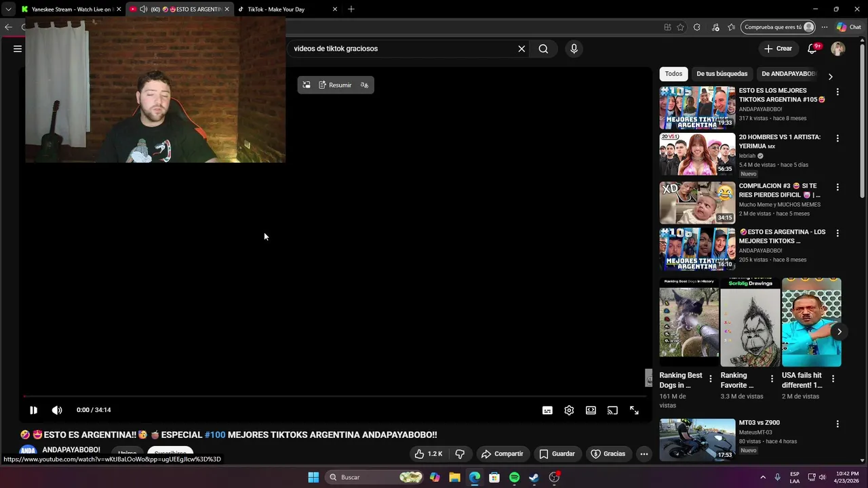Open options for 20 HOMBRES VS 1 ARTISTA
The width and height of the screenshot is (868, 488).
(837, 138)
